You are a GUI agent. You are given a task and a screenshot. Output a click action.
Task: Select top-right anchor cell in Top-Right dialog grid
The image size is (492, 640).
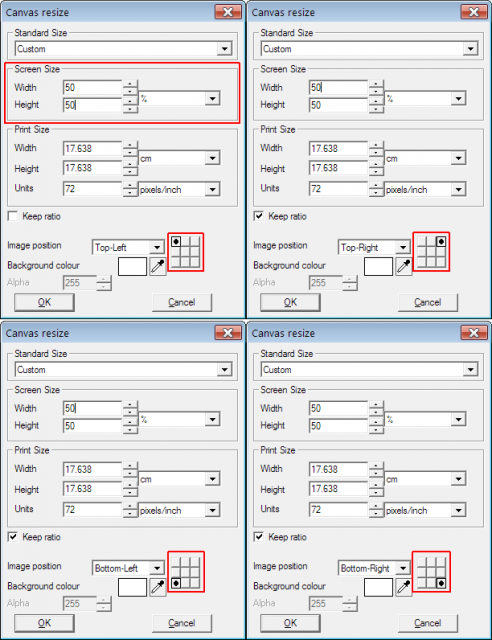[441, 242]
